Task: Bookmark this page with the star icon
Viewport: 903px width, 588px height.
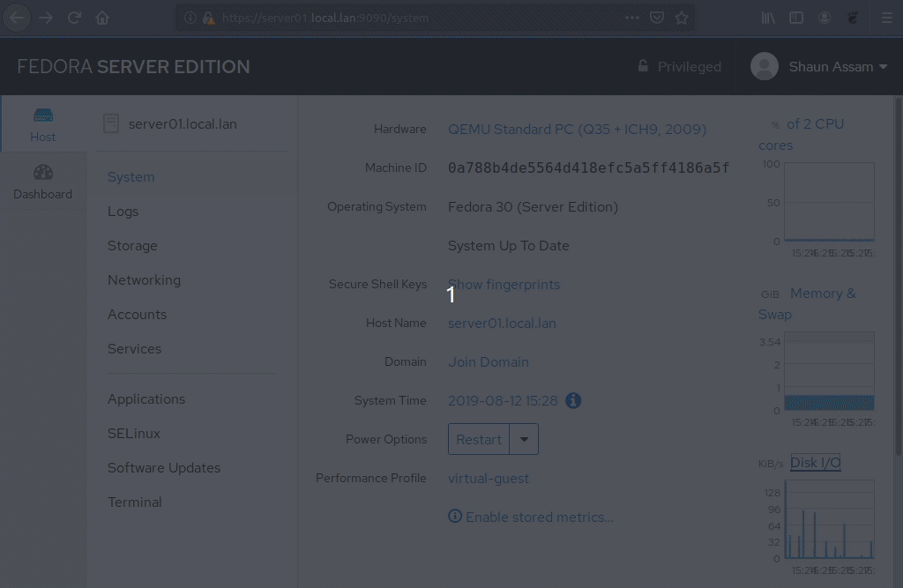Action: (682, 18)
